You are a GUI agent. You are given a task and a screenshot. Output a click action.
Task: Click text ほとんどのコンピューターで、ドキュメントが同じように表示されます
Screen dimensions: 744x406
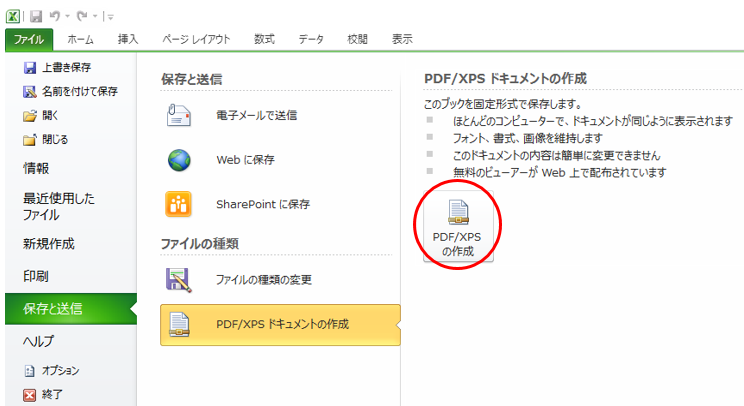tap(593, 121)
